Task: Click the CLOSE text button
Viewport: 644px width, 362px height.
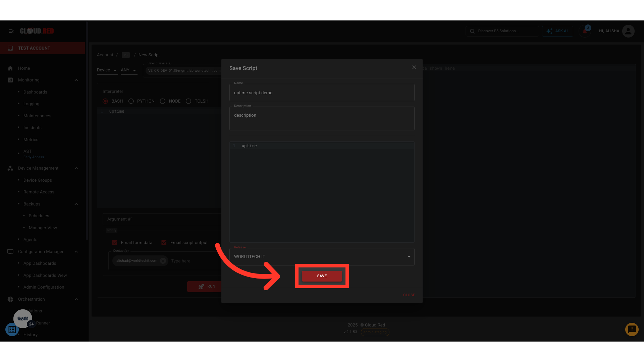Action: point(409,295)
